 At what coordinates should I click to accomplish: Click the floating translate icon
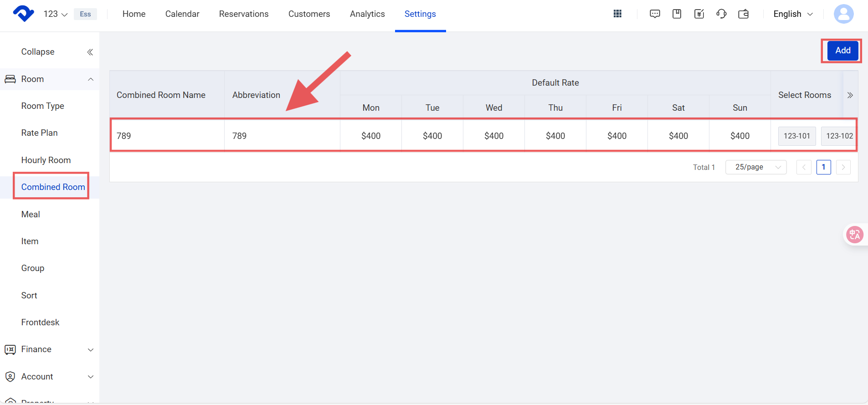[x=854, y=235]
